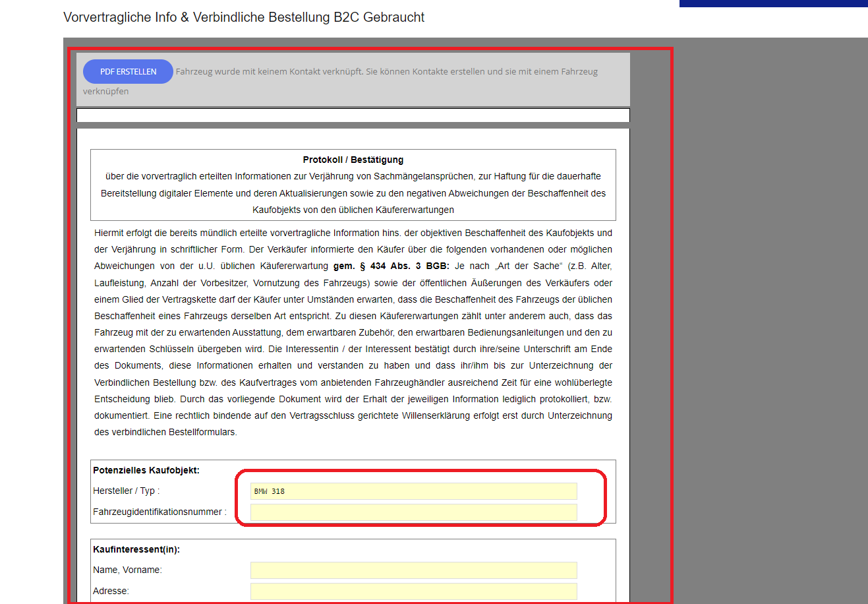Click the notice Fahrzeug wurde mit keinem Kontakt verknüpft
Screen dimensions: 868x604
[270, 71]
